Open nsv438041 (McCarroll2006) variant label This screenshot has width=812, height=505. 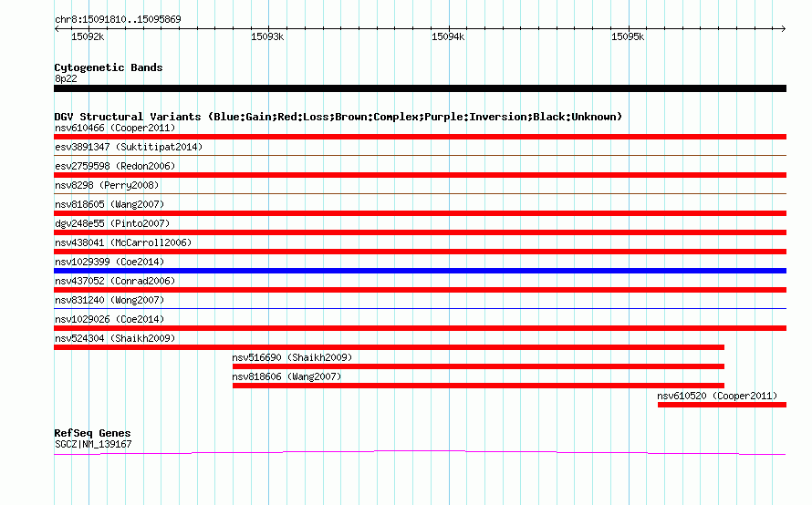tap(123, 242)
